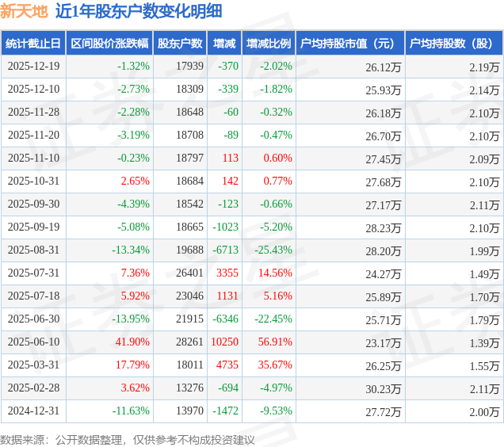Click the change value 10250
Screen dimensions: 504x447
click(x=225, y=342)
